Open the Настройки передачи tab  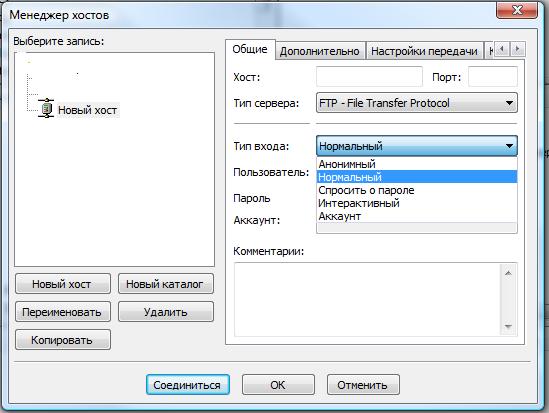coord(424,51)
